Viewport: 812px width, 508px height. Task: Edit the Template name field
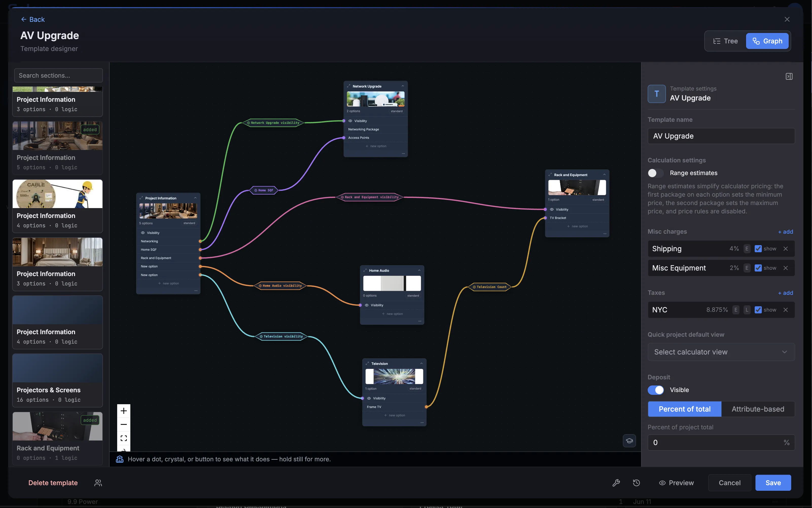[721, 136]
